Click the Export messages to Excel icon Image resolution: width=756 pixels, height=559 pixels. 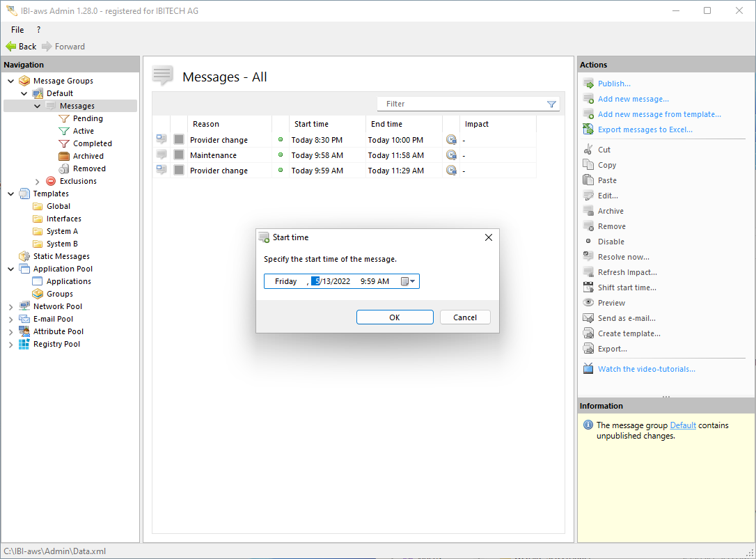(x=588, y=129)
